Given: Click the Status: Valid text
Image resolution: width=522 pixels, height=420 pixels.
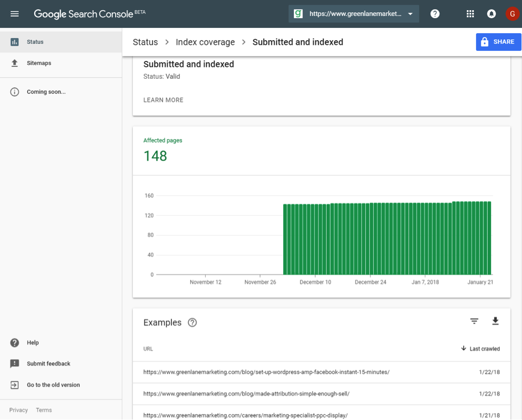Looking at the screenshot, I should click(162, 76).
